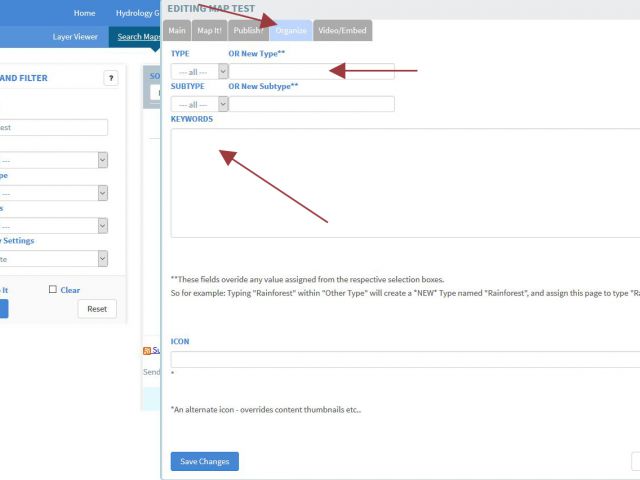This screenshot has height=480, width=640.
Task: Open the TYPE dropdown
Action: (199, 72)
